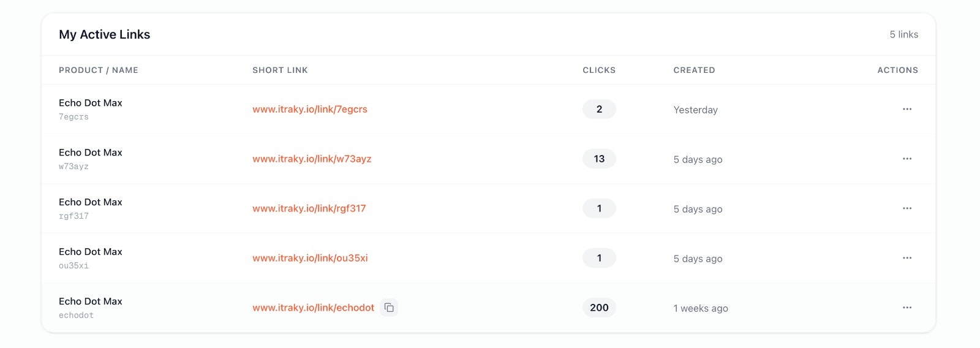Open actions menu for 7egcrs link

click(x=907, y=109)
